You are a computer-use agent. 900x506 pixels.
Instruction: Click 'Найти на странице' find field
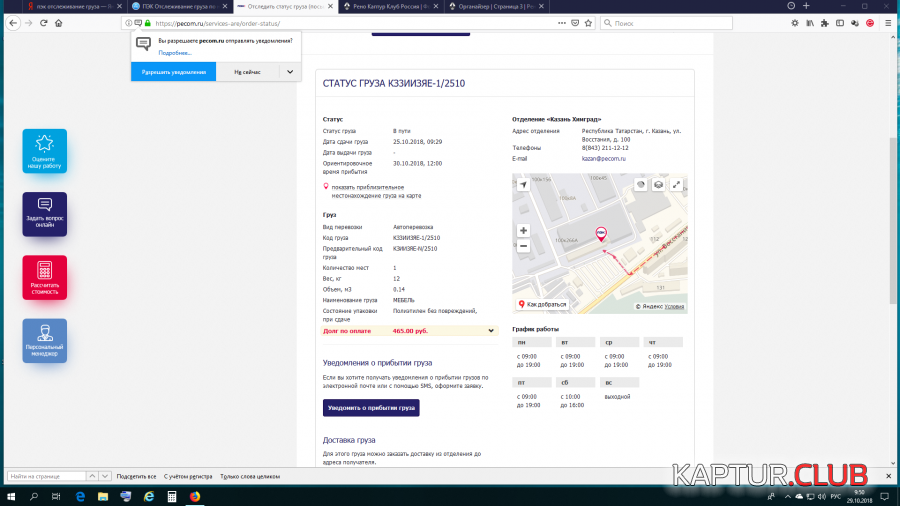(x=46, y=476)
